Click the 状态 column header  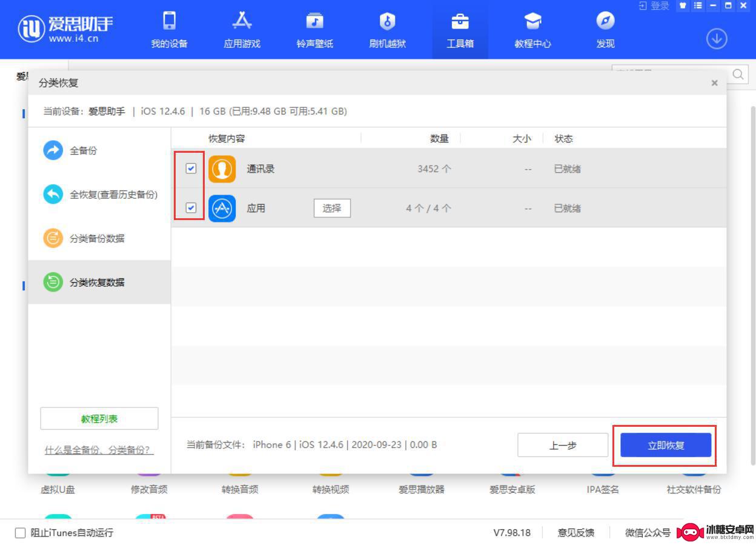[563, 139]
